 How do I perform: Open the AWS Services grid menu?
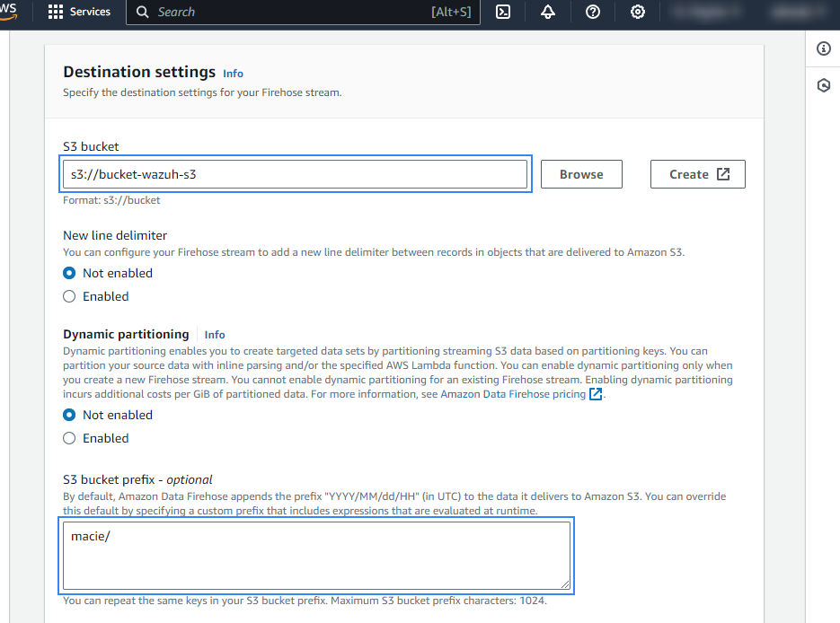pos(79,13)
